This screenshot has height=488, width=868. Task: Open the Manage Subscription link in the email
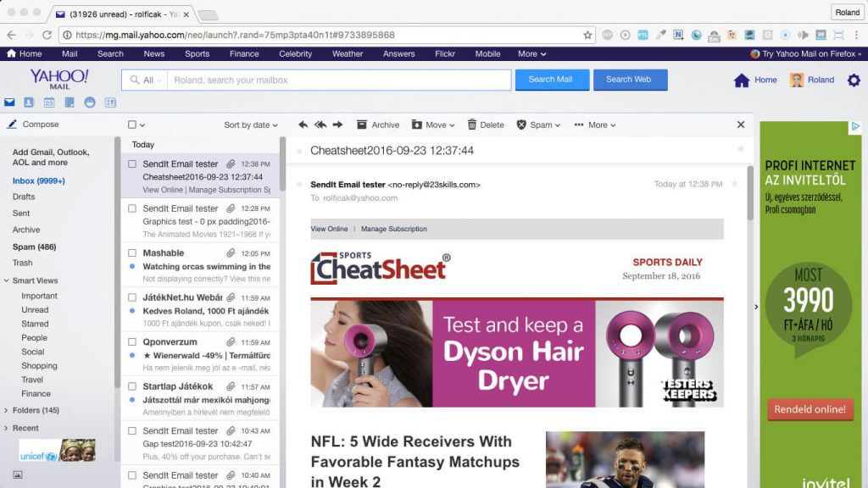click(x=395, y=229)
